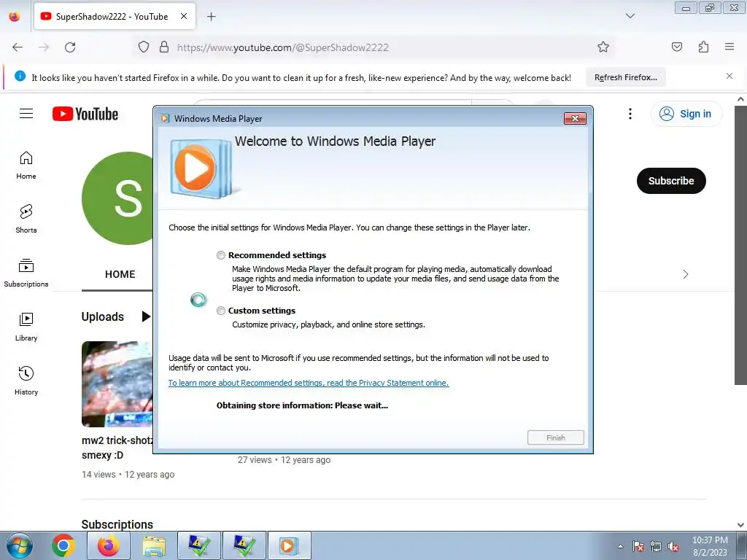Click the play all arrow next to Uploads
The height and width of the screenshot is (560, 747).
146,316
